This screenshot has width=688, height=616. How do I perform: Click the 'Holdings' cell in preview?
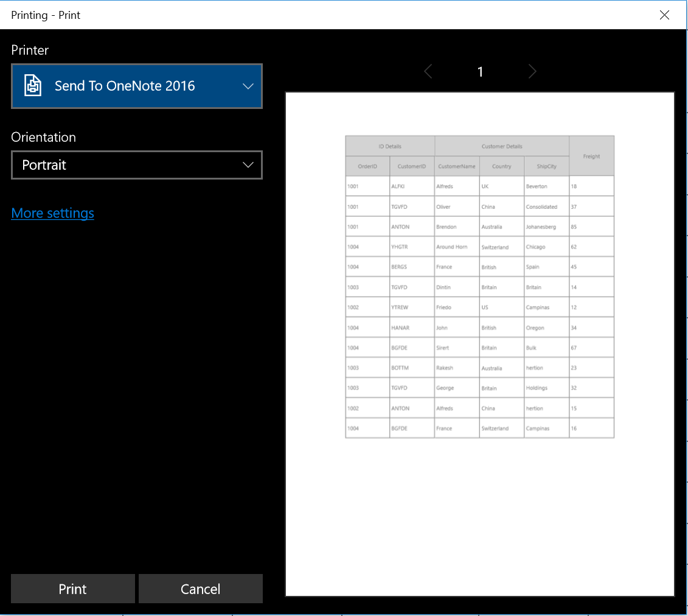(546, 388)
